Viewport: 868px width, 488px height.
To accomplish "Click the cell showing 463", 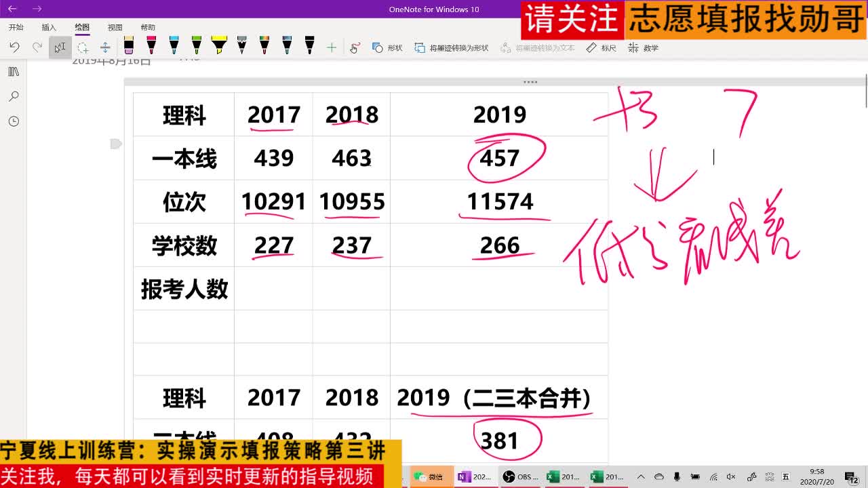I will tap(351, 158).
